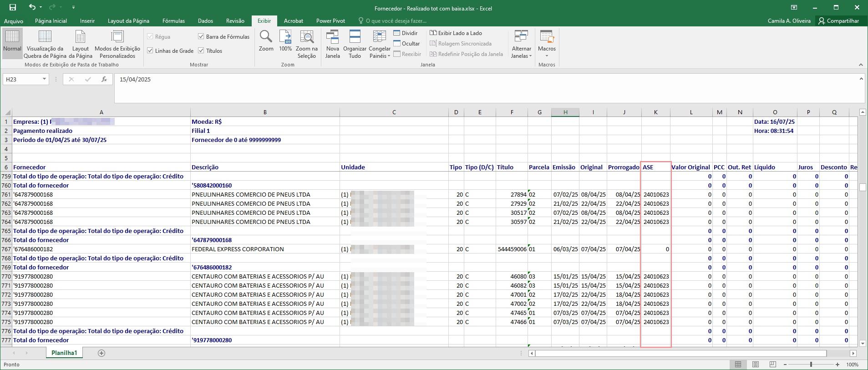
Task: Open Congelar Painéis dropdown
Action: pos(380,43)
